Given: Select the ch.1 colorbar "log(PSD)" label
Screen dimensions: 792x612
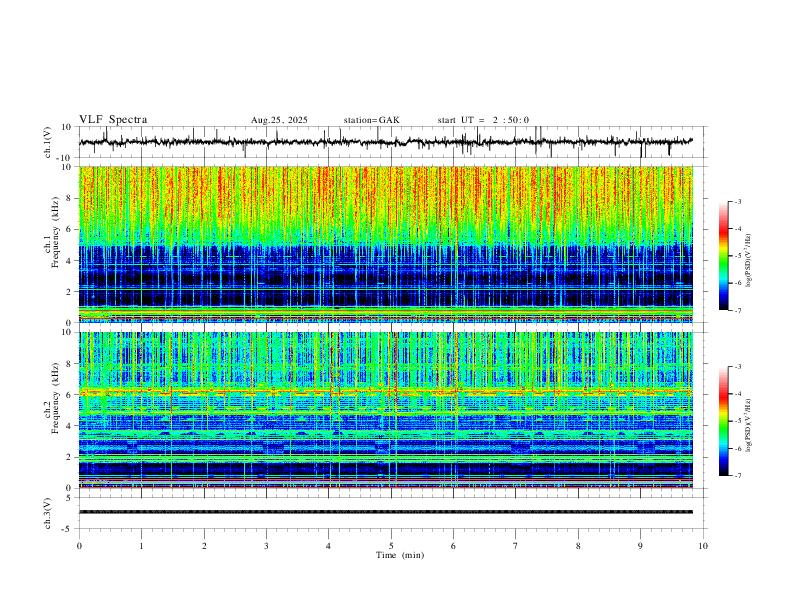Looking at the screenshot, I should (748, 261).
